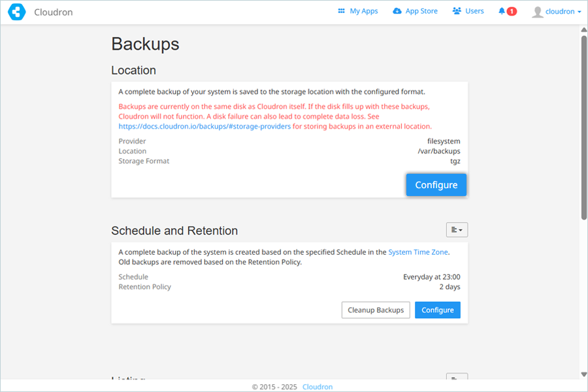The height and width of the screenshot is (392, 588).
Task: Click the Cloudron hexagon logo
Action: pyautogui.click(x=17, y=12)
